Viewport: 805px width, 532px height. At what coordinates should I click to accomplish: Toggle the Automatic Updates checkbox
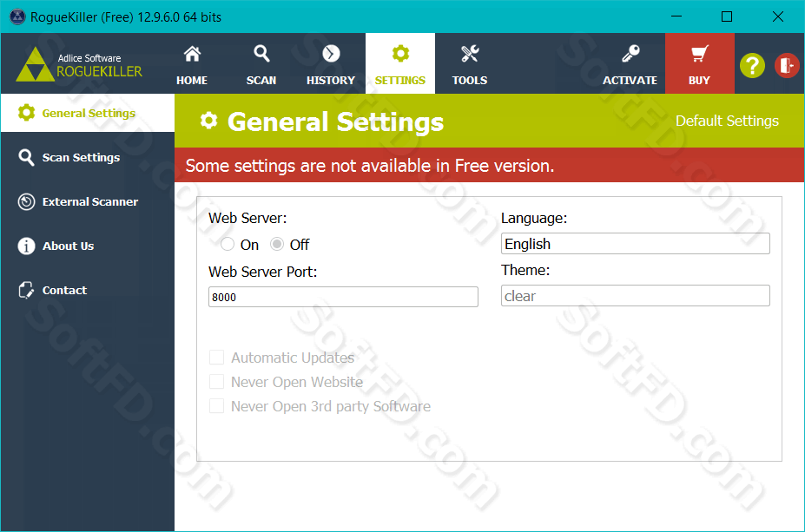[216, 358]
